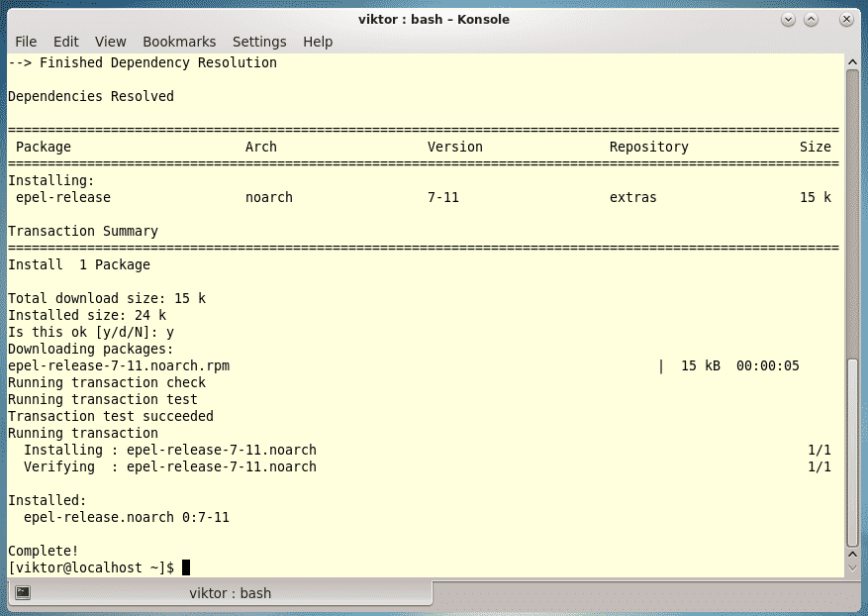Open the Bookmarks menu
The width and height of the screenshot is (868, 616).
click(179, 42)
